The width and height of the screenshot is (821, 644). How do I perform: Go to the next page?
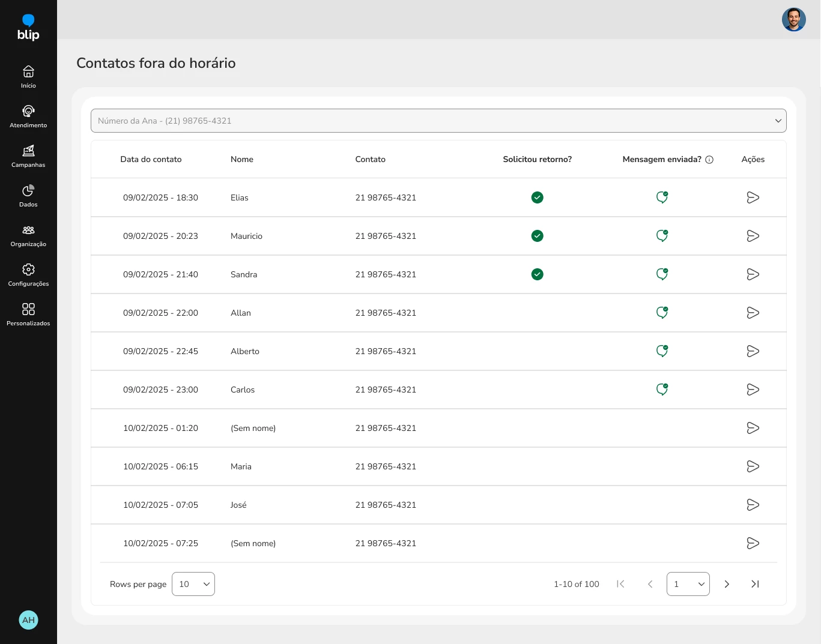[x=727, y=584]
